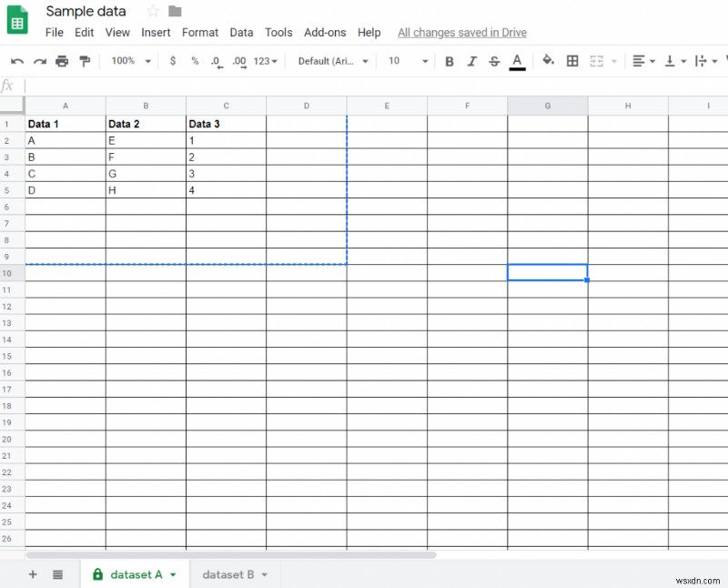Undo the last action
The image size is (728, 588).
pos(16,61)
